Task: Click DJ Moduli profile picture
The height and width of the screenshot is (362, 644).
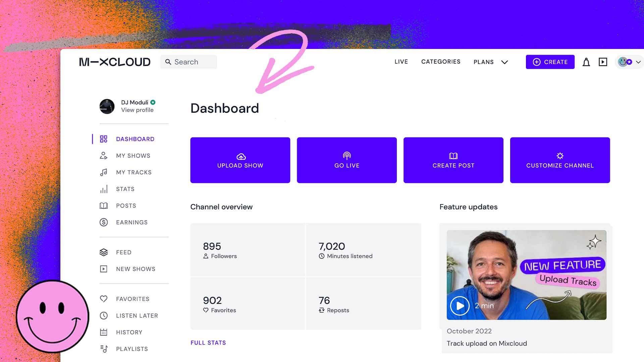Action: [107, 106]
